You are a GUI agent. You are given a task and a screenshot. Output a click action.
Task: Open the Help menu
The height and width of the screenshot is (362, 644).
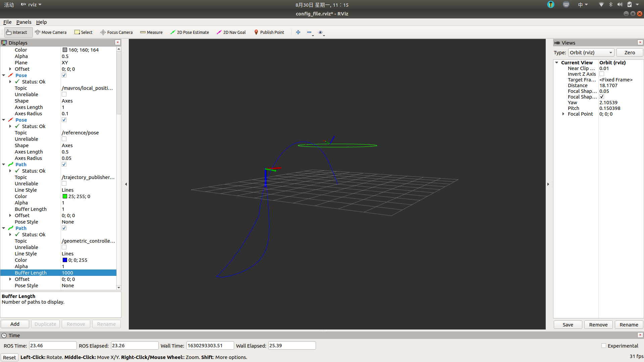pos(41,22)
